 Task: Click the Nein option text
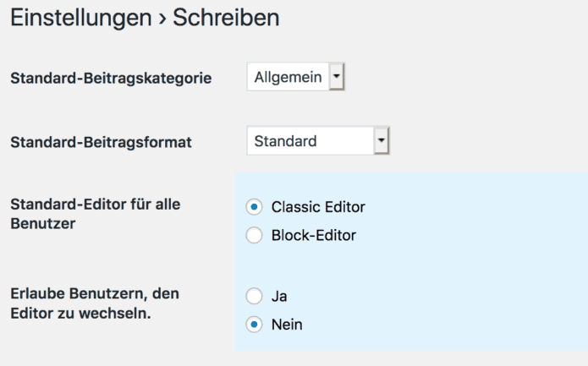coord(287,324)
